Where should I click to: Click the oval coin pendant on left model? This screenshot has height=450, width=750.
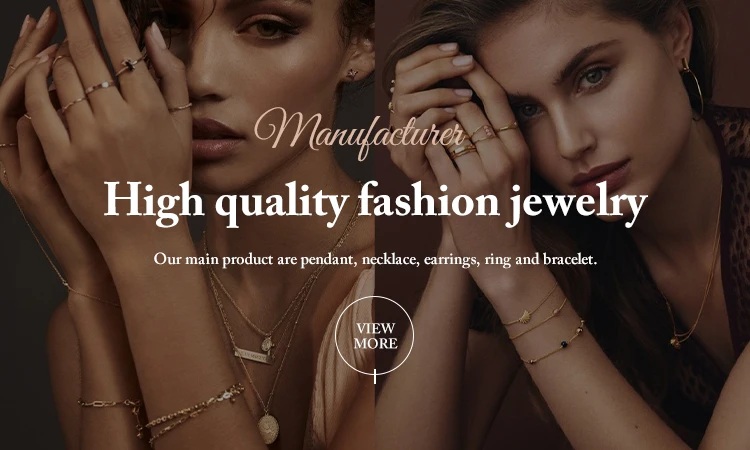269,428
